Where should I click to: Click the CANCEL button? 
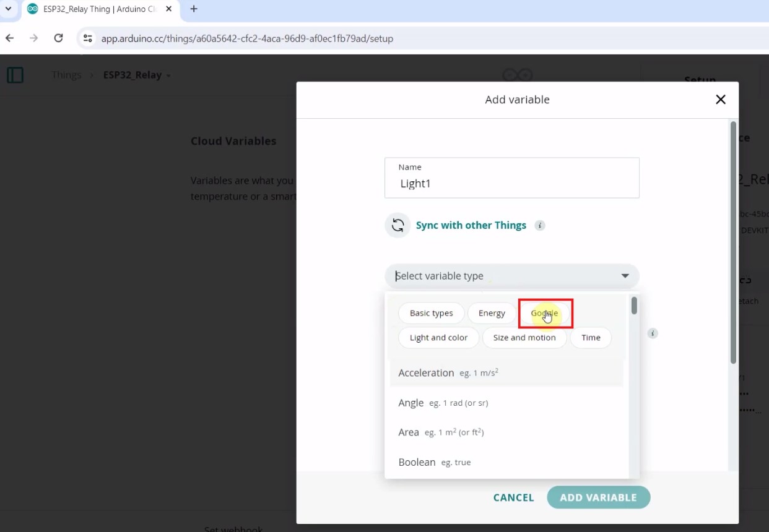click(x=513, y=497)
